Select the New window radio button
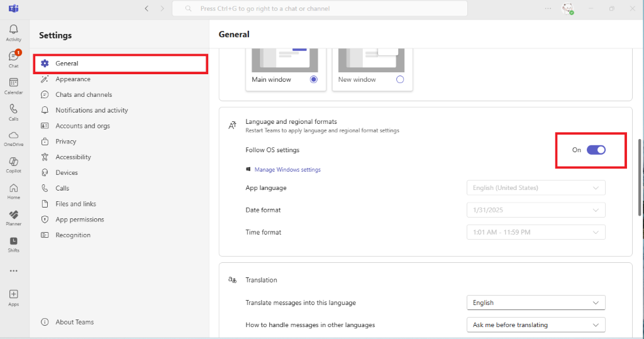Image resolution: width=644 pixels, height=339 pixels. pos(400,79)
